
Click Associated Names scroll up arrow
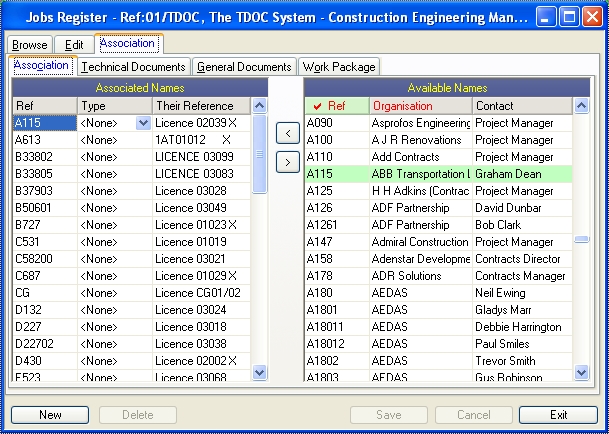click(x=259, y=106)
